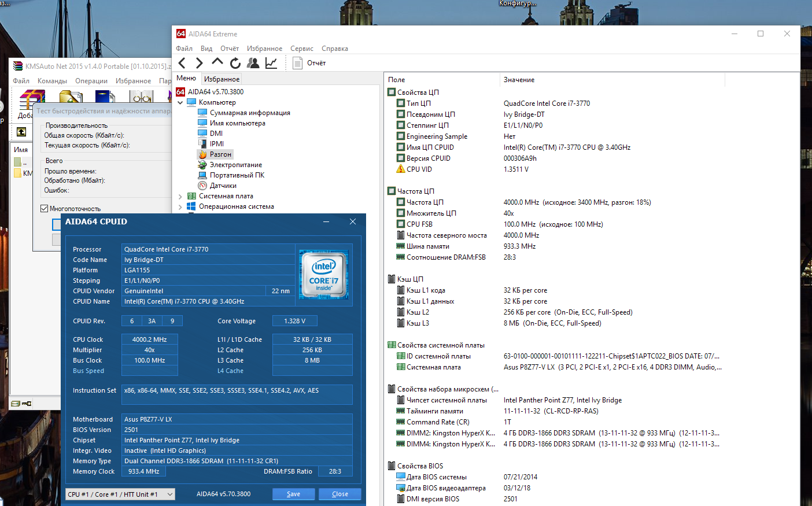This screenshot has height=506, width=812.
Task: Click the WinRAR icon in the KMSAuto archive title bar
Action: (x=18, y=66)
